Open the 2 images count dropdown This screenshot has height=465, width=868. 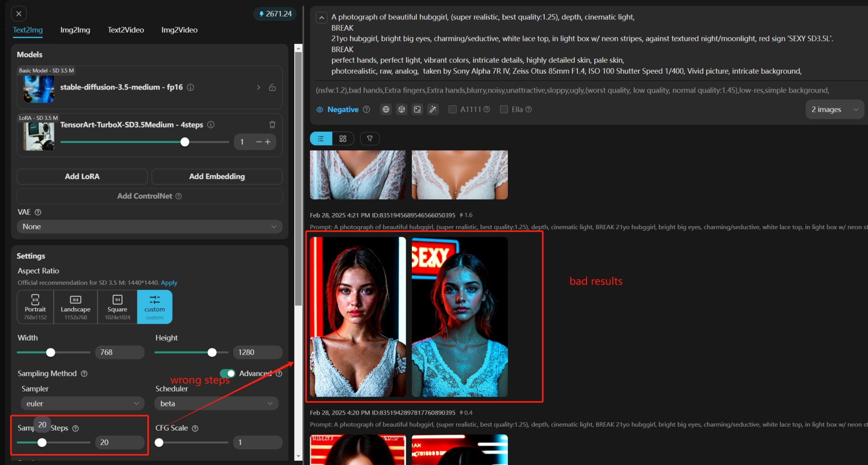pyautogui.click(x=834, y=109)
